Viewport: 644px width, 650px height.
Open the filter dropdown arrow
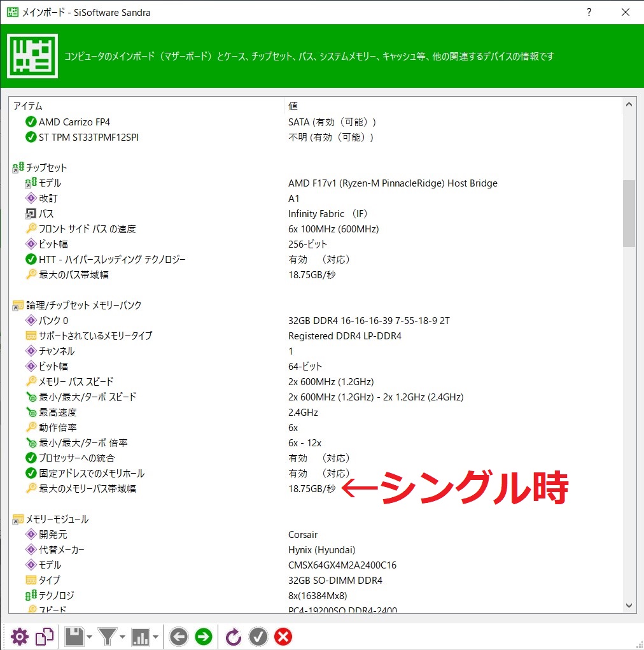122,637
